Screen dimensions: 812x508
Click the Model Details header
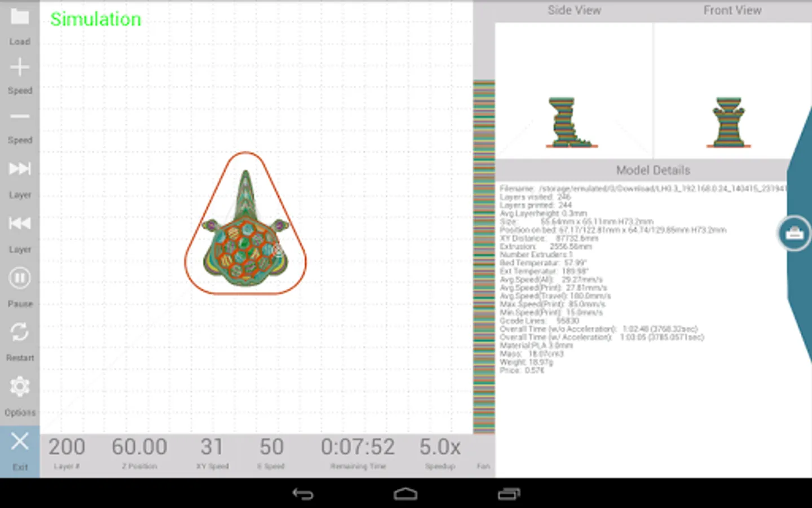coord(653,170)
